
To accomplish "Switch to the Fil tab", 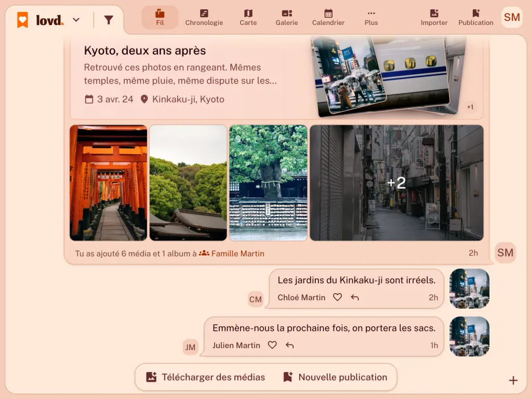I will point(160,18).
